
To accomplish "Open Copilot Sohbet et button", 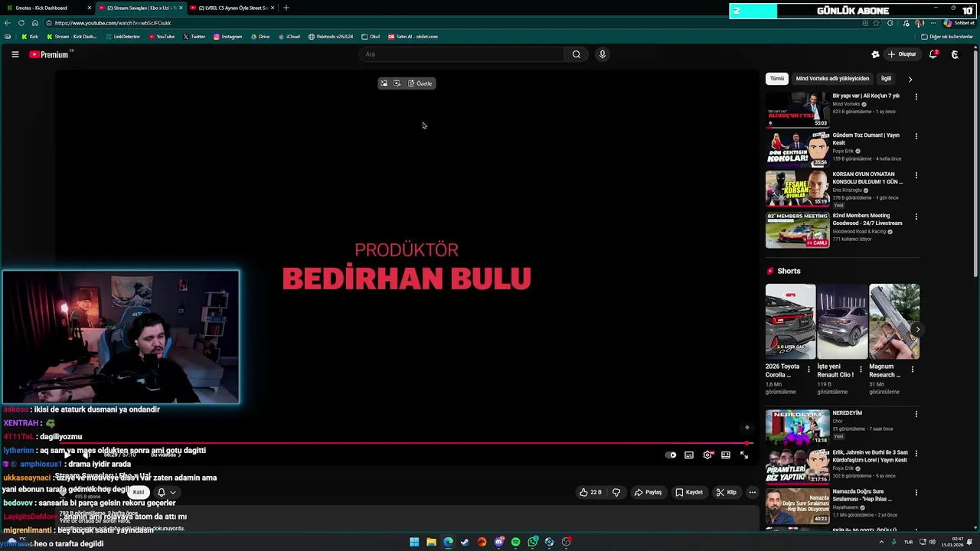I will 959,23.
